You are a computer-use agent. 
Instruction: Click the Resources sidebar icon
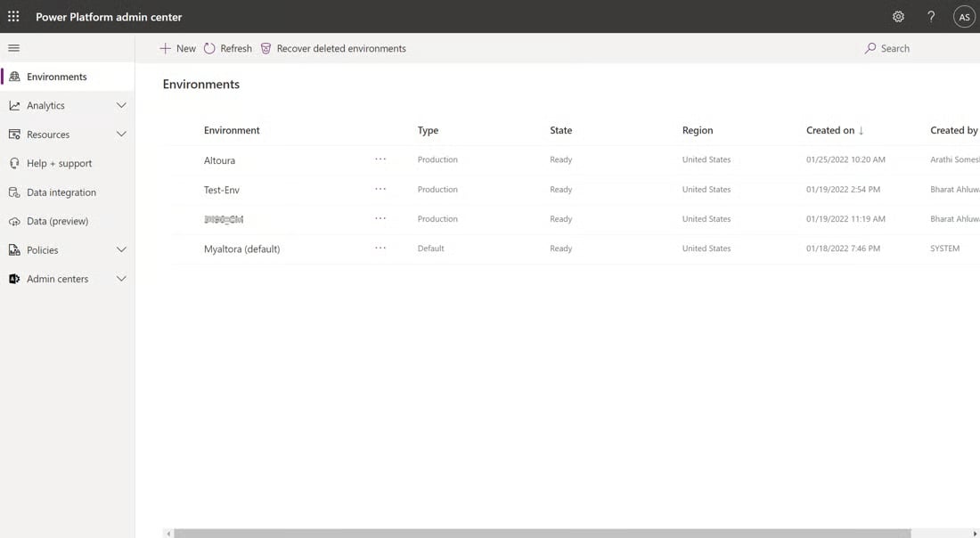pos(14,134)
